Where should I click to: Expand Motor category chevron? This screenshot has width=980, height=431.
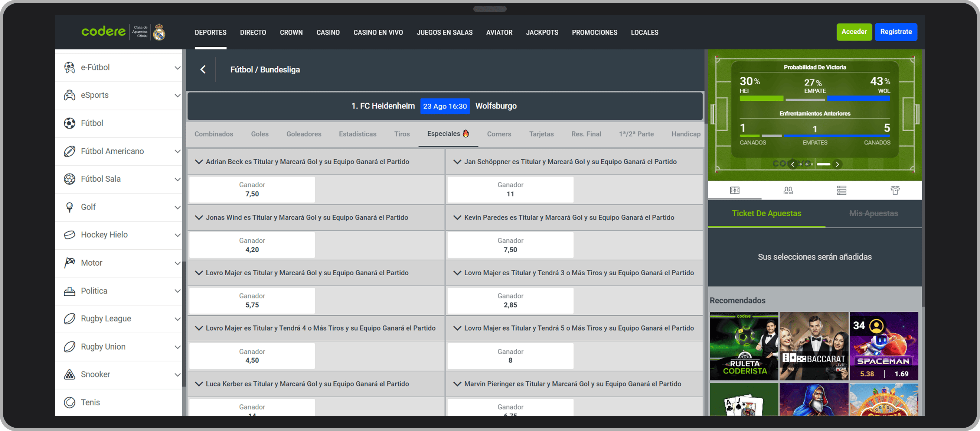point(177,263)
